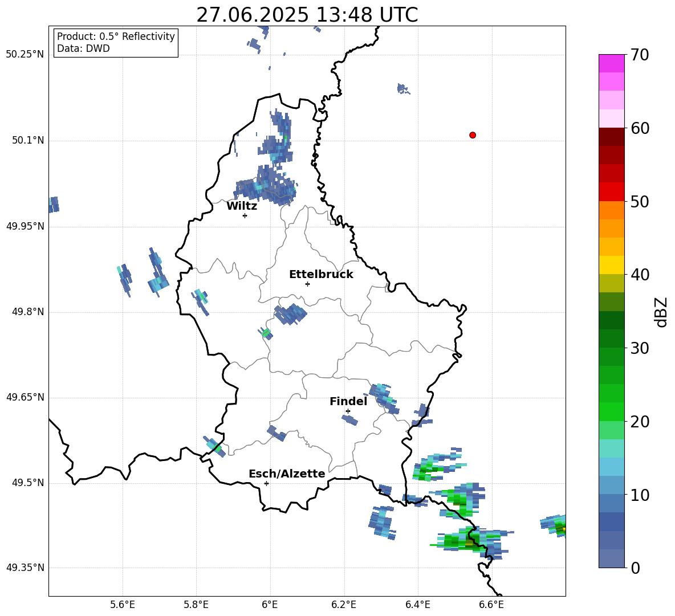The height and width of the screenshot is (616, 675).
Task: Click the Findel station cross marker
Action: coord(348,411)
